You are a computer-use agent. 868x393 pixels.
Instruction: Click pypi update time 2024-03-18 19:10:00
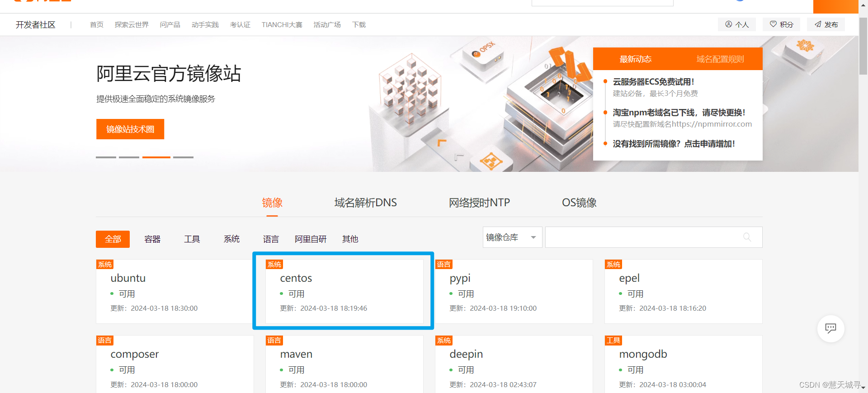click(x=503, y=308)
